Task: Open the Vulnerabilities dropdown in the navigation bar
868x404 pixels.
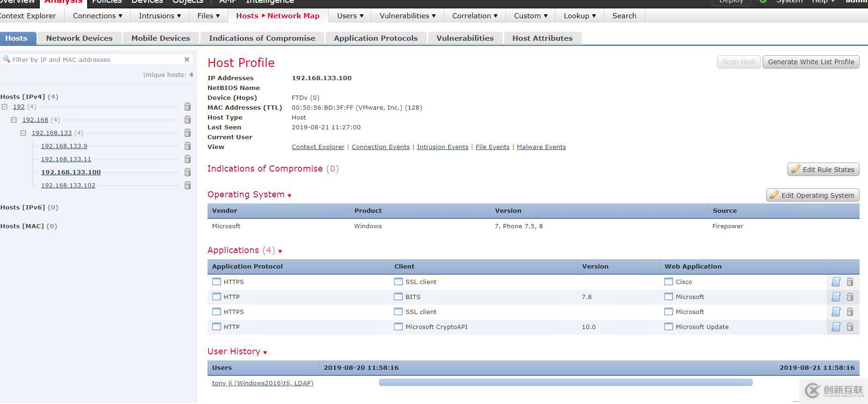Action: pyautogui.click(x=408, y=15)
